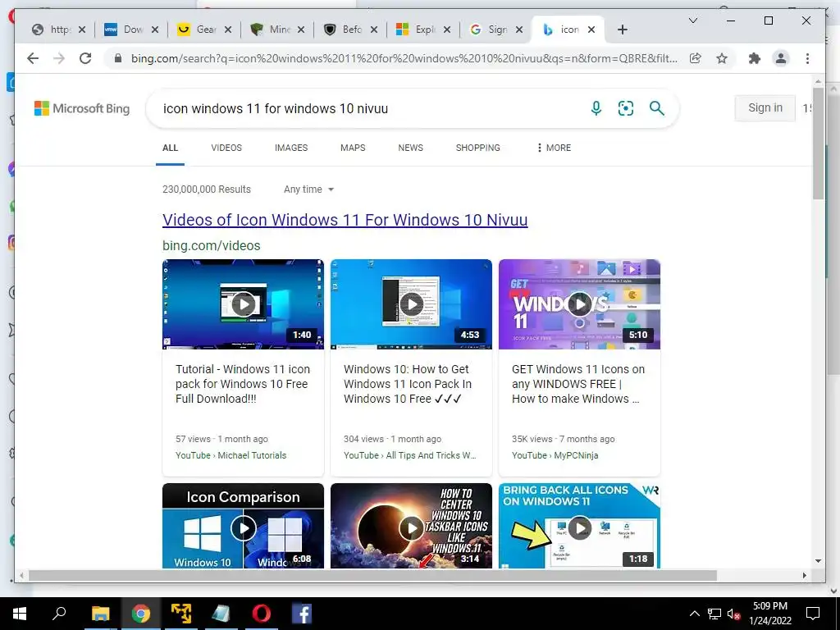Open the bing.com/videos link
The height and width of the screenshot is (630, 840).
tap(211, 245)
